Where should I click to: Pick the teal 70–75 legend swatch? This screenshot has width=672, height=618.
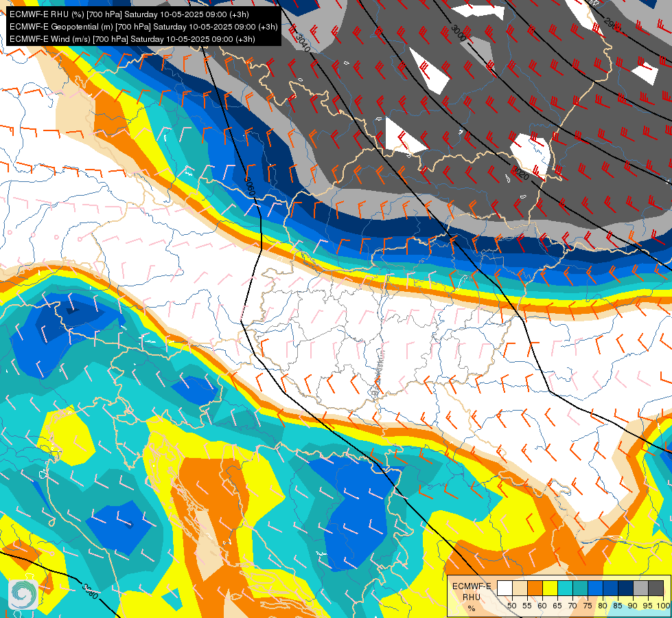pyautogui.click(x=580, y=588)
